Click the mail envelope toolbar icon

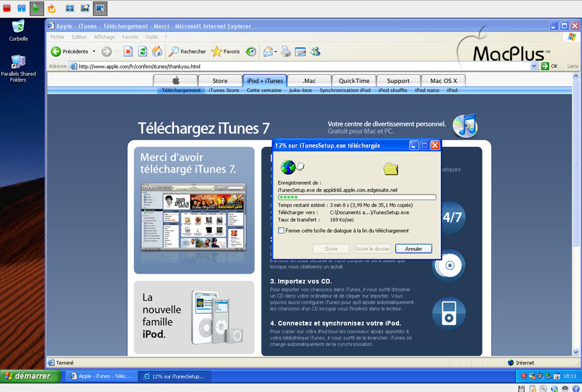pyautogui.click(x=268, y=52)
